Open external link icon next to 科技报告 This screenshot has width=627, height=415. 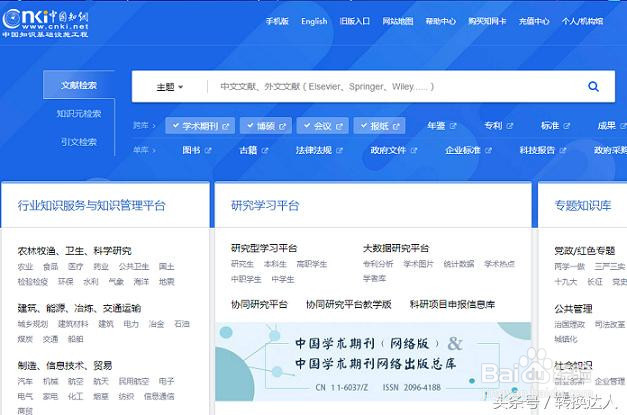coord(563,151)
